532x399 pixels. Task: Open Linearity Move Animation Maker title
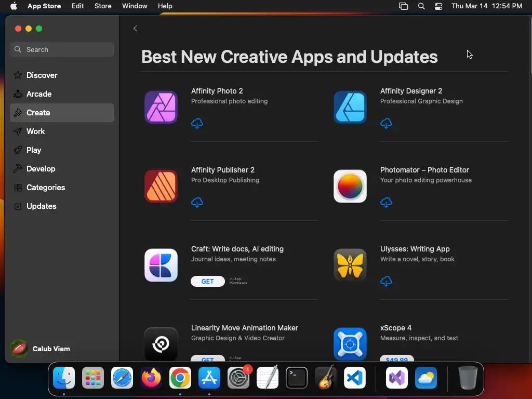tap(244, 328)
